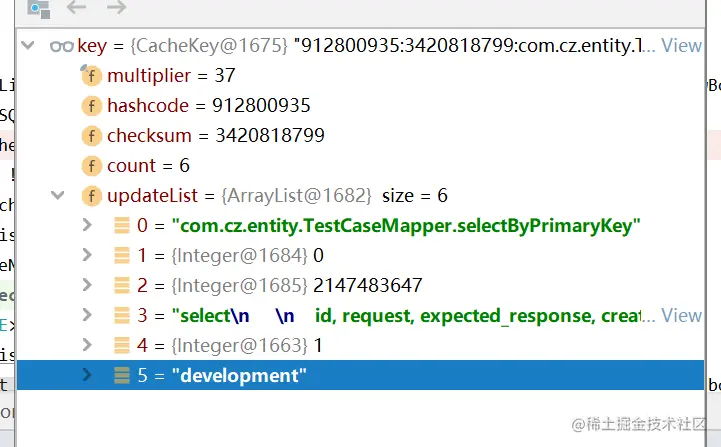Expand the selected "development" element
Screen dimensions: 721x447
point(87,376)
